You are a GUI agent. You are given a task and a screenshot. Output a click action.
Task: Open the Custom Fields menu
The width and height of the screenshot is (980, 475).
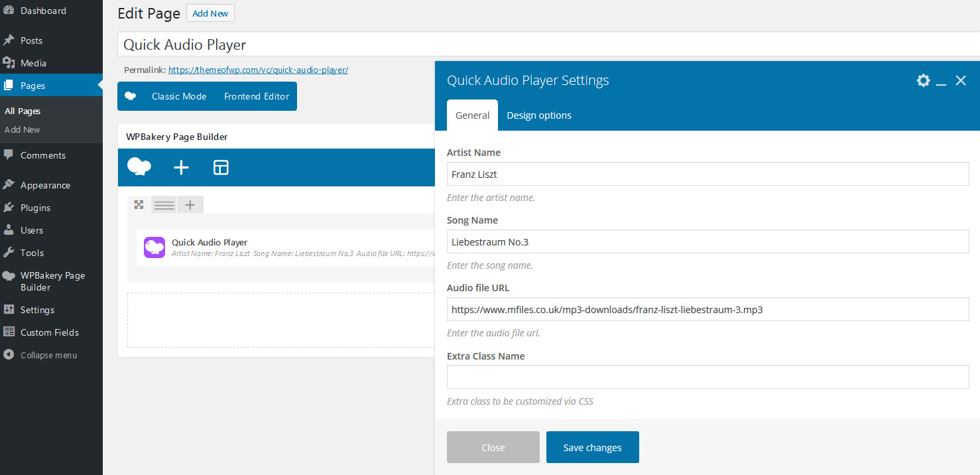click(51, 332)
